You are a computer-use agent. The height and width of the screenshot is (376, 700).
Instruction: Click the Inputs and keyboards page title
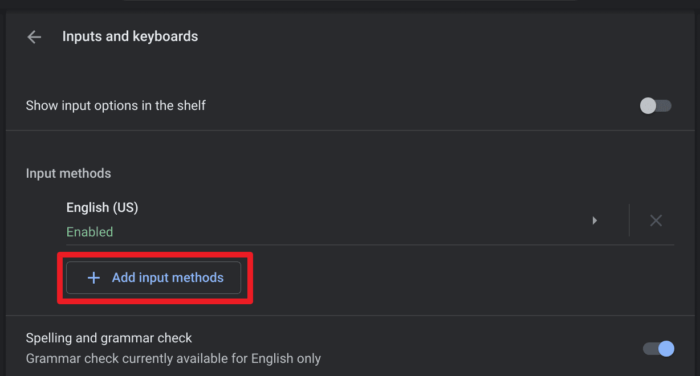[130, 36]
